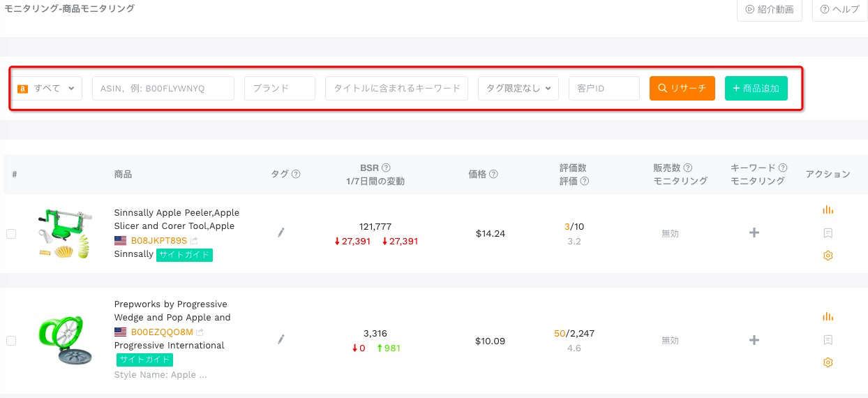Click the 客户ID input field
Image resolution: width=868 pixels, height=398 pixels.
(x=604, y=89)
